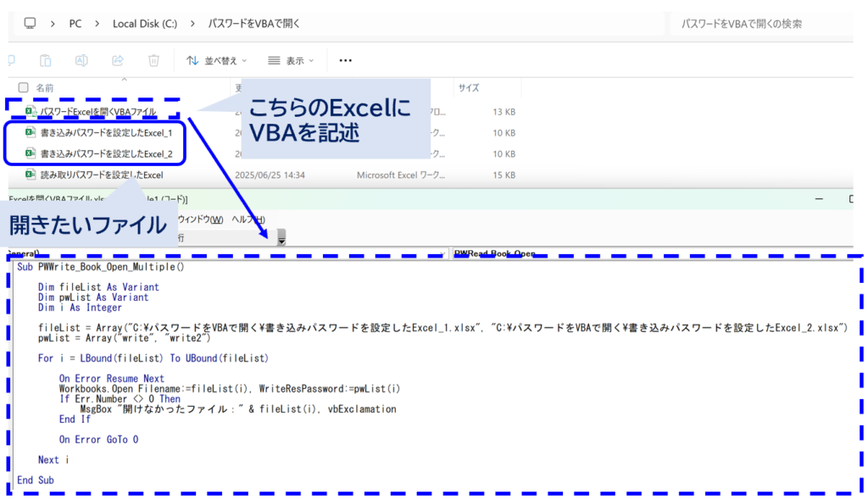Sort by the 名前 column header
868x500 pixels.
pyautogui.click(x=45, y=88)
